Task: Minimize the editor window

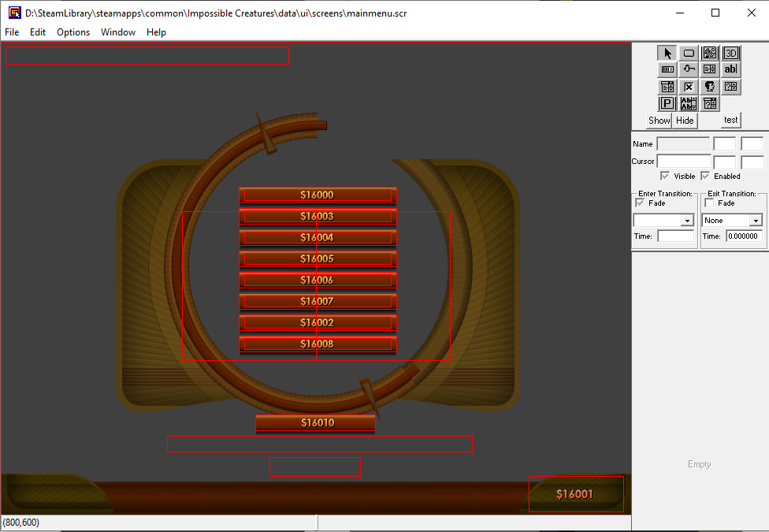Action: pyautogui.click(x=680, y=13)
